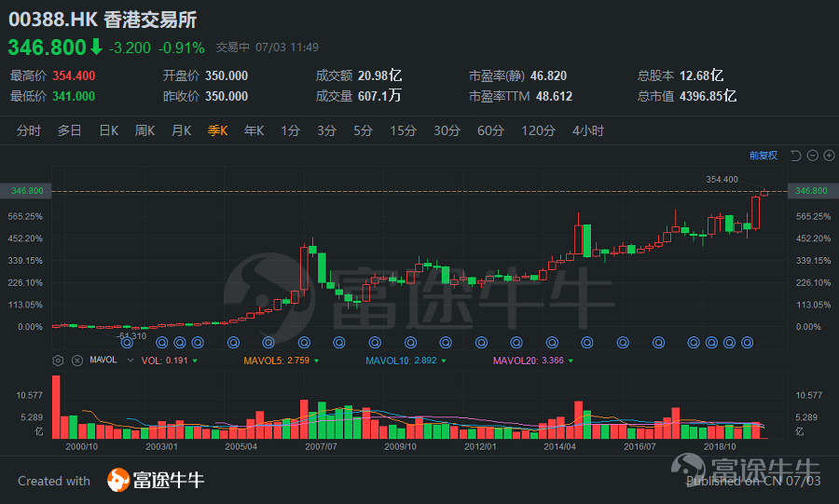Switch to the 60分 interval tab
The height and width of the screenshot is (504, 839).
coord(490,130)
